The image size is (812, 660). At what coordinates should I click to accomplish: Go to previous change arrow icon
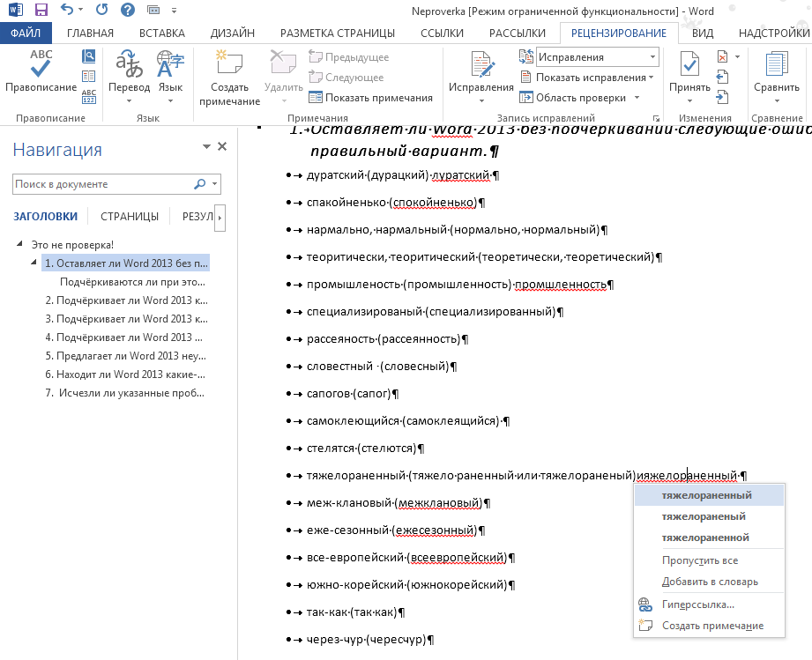coord(722,78)
